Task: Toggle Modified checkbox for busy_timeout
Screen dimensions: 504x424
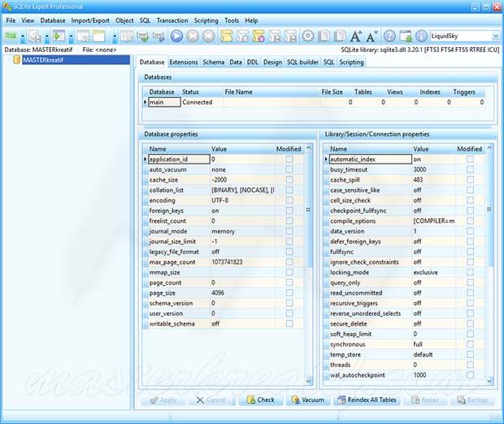Action: point(470,169)
